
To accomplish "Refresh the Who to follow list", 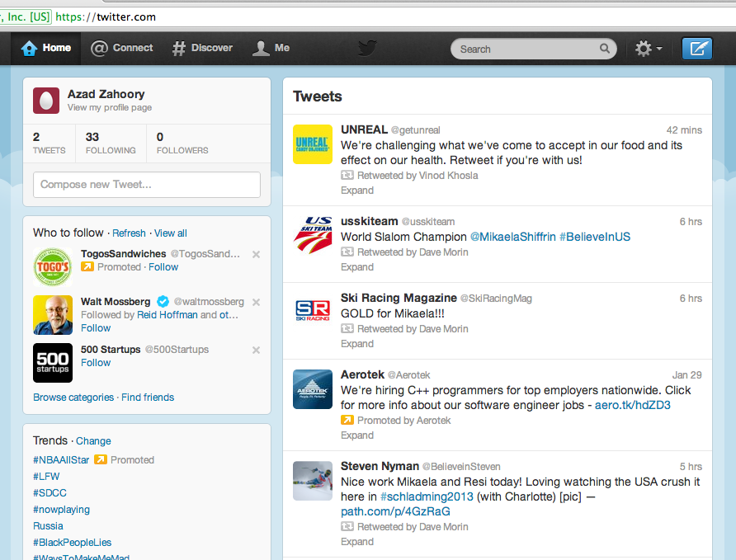I will [129, 233].
